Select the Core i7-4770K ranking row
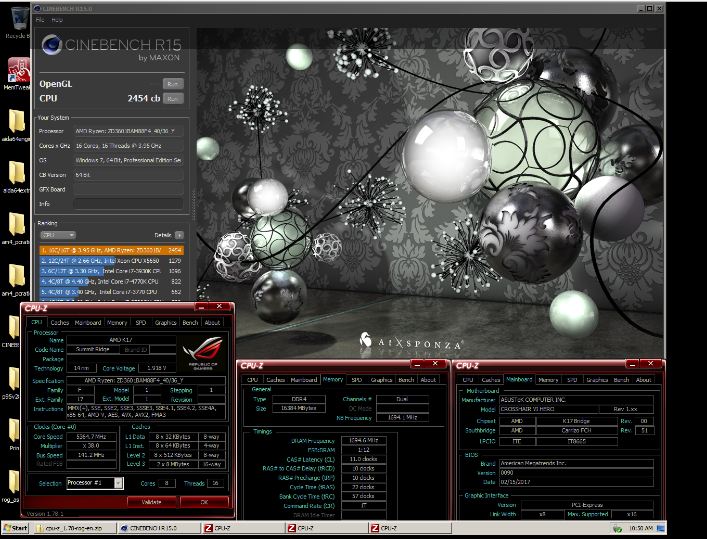The width and height of the screenshot is (707, 539). pyautogui.click(x=111, y=281)
